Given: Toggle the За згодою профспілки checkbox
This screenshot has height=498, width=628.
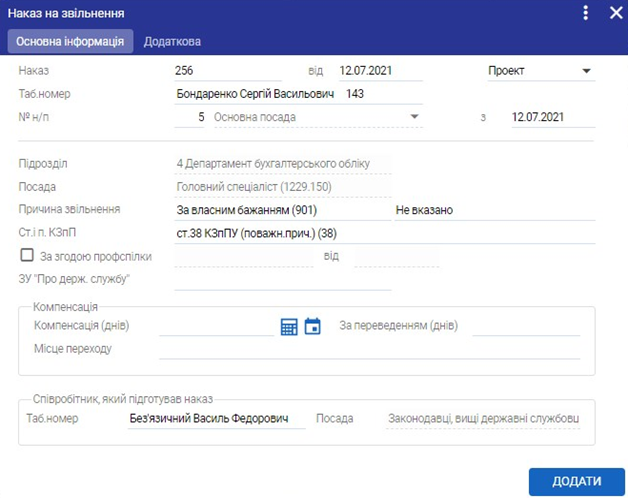Looking at the screenshot, I should pos(27,256).
